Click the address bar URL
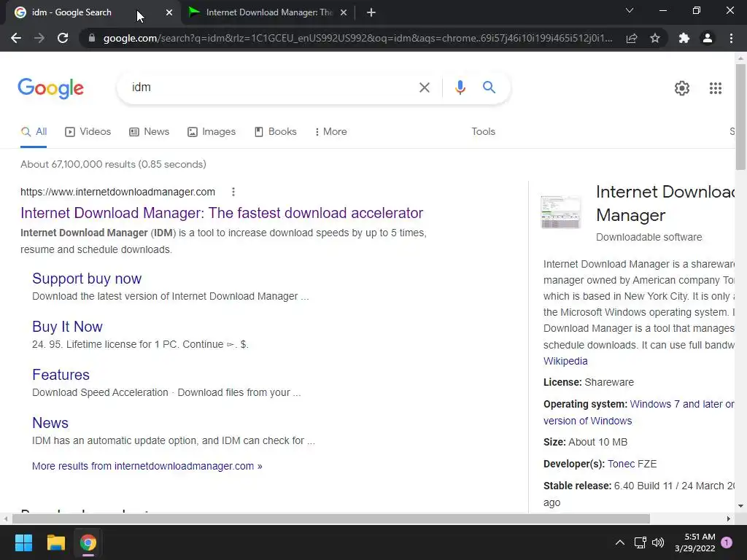The height and width of the screenshot is (560, 747). pos(357,38)
